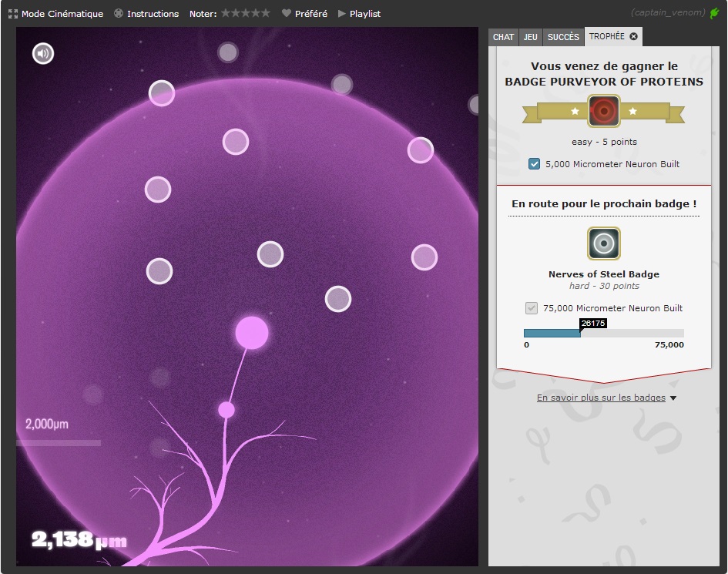Open captain_venom user profile

coord(668,13)
